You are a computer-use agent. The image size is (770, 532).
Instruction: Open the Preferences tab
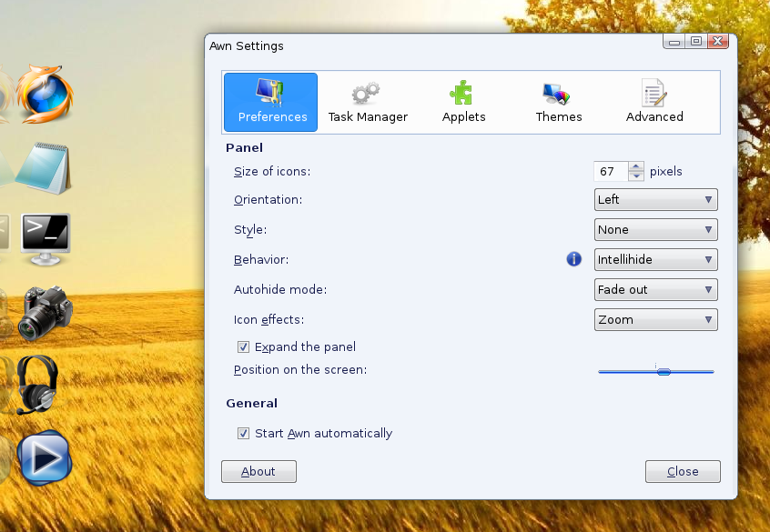[x=270, y=102]
